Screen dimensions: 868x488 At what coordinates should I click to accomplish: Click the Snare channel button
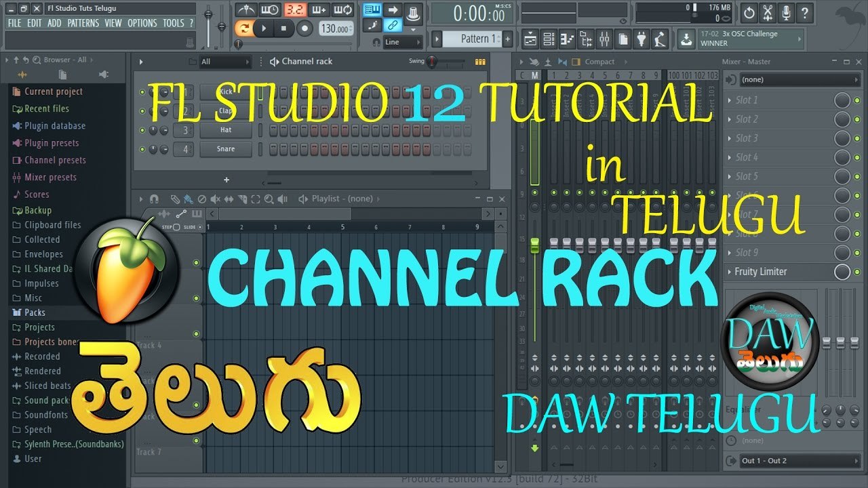click(226, 149)
